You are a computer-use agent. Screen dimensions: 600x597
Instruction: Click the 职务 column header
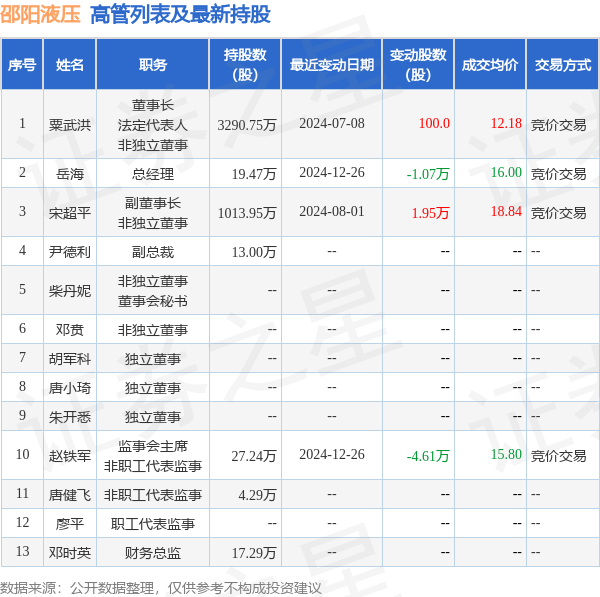point(153,65)
